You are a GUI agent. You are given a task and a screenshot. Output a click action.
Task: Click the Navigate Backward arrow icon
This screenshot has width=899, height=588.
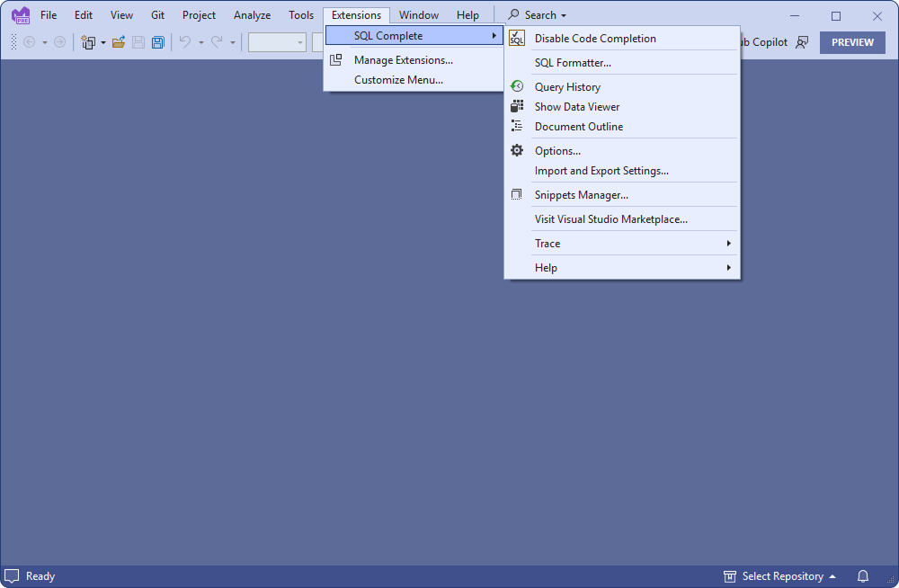click(30, 42)
